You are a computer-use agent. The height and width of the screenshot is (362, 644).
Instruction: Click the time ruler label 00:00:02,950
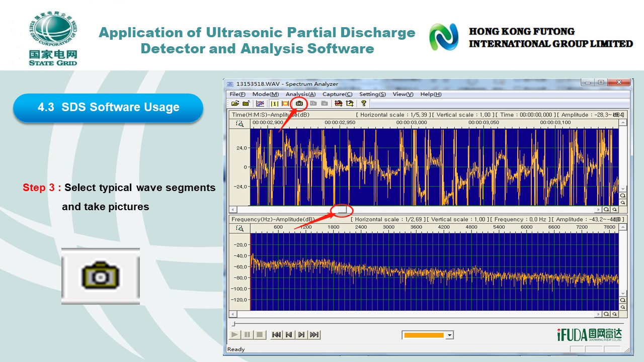coord(340,122)
